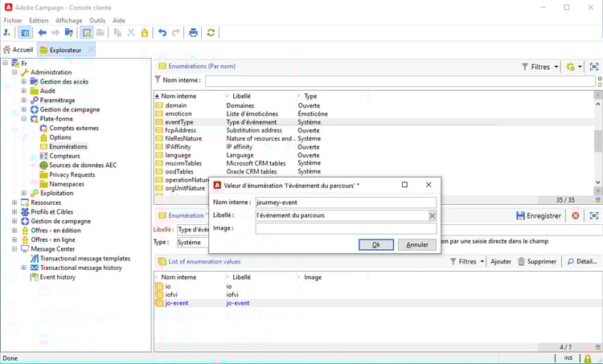Open the Filtres dropdown above Enumérations list
This screenshot has height=364, width=603.
540,67
